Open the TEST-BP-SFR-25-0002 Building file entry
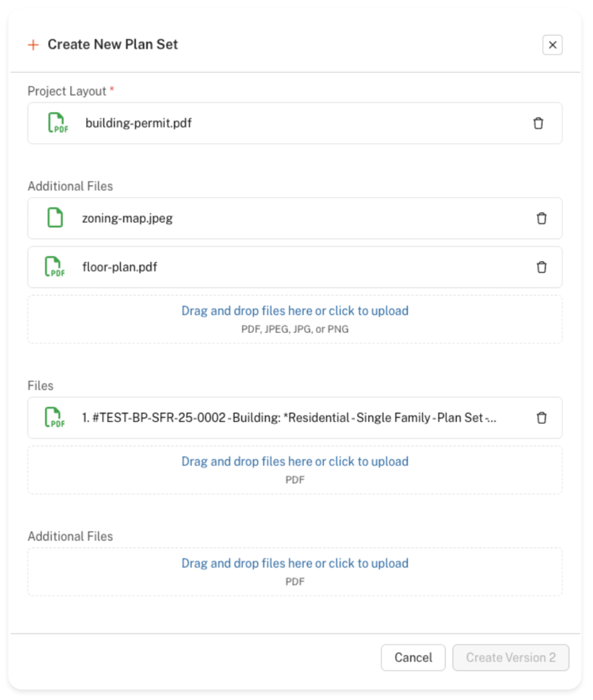The width and height of the screenshot is (593, 700). click(x=289, y=417)
